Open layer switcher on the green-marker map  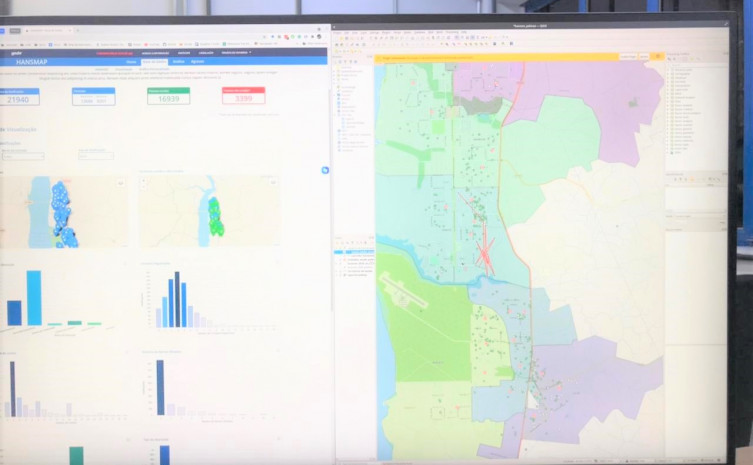pos(274,182)
